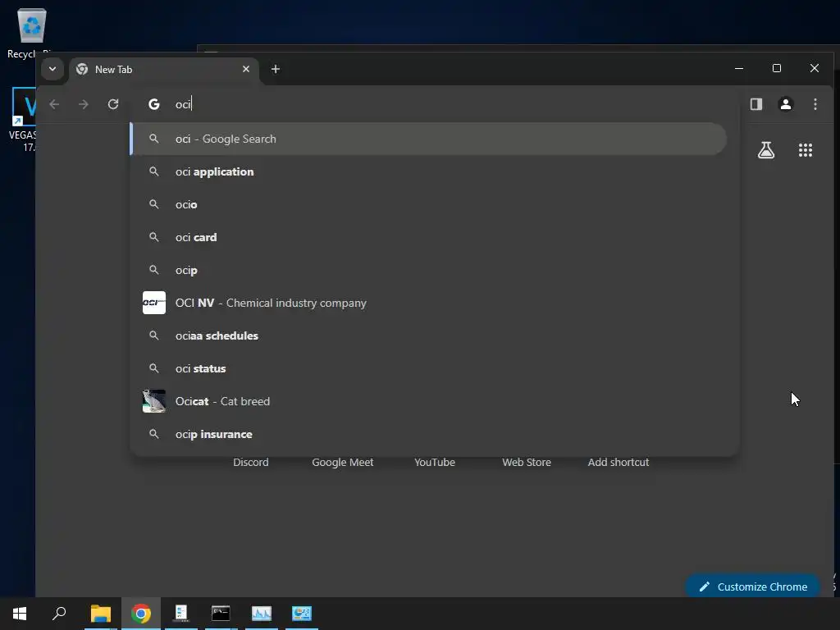Open the profile avatar menu
Screen dimensions: 840x630
click(x=785, y=104)
